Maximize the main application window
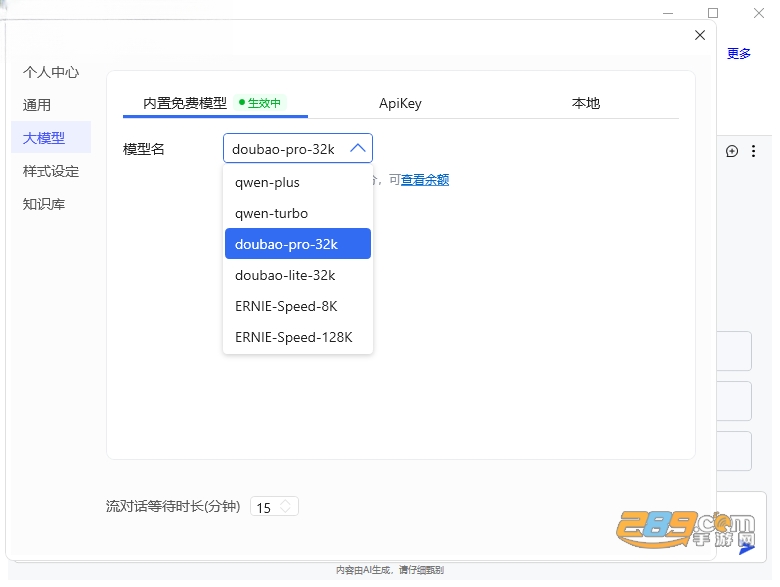Screen dimensions: 780x587 [x=712, y=13]
